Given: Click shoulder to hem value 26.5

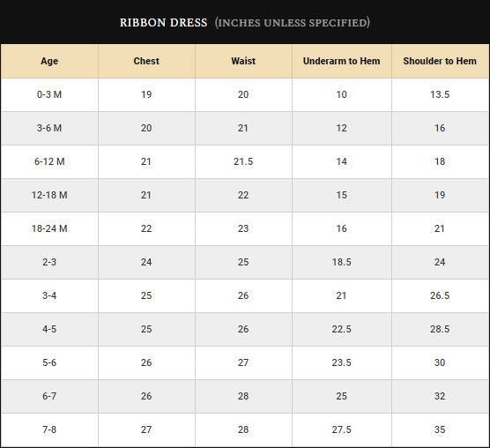Looking at the screenshot, I should click(440, 295).
